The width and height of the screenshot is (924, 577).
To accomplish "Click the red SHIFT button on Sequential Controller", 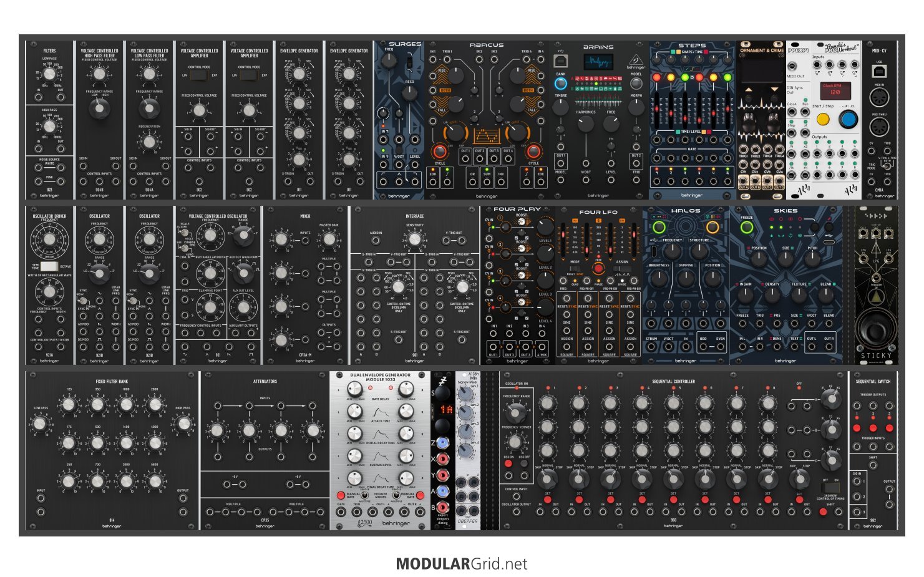I will click(823, 512).
